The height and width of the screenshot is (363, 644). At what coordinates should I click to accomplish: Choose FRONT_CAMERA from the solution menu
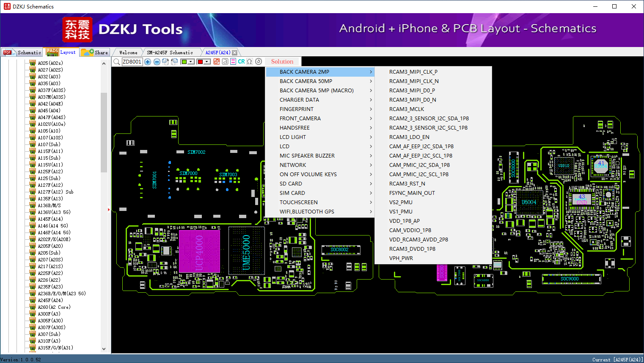[x=320, y=119]
